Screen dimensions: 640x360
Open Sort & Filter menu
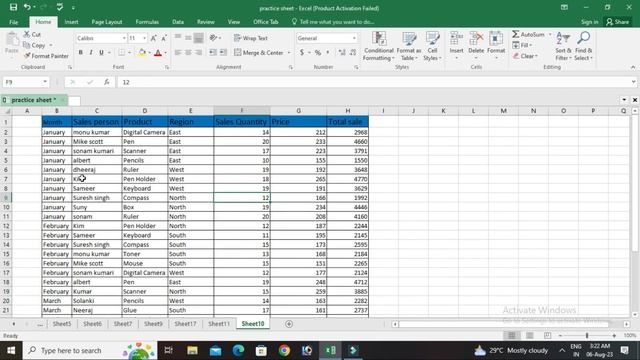pyautogui.click(x=563, y=46)
